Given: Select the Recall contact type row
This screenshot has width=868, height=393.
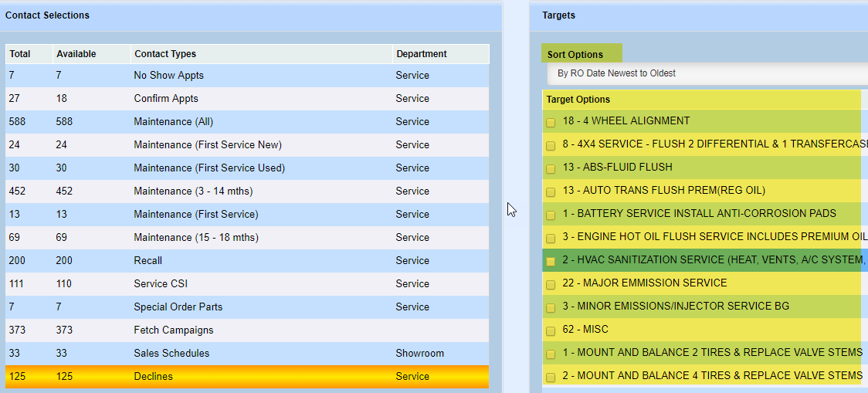Looking at the screenshot, I should 147,261.
